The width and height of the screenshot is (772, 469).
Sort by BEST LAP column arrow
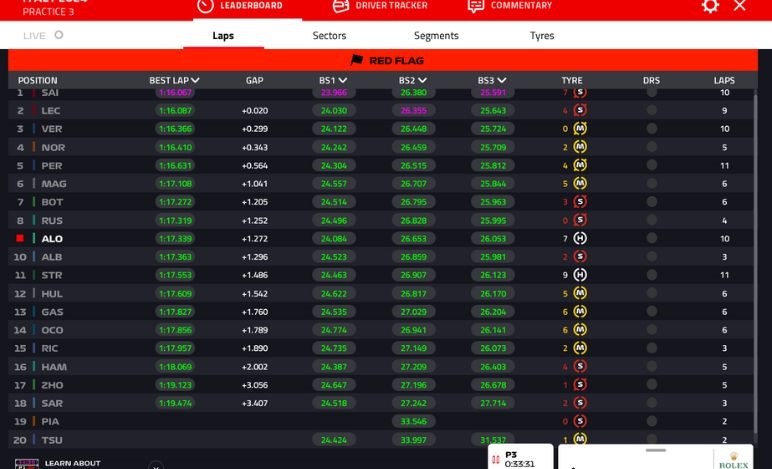click(195, 81)
